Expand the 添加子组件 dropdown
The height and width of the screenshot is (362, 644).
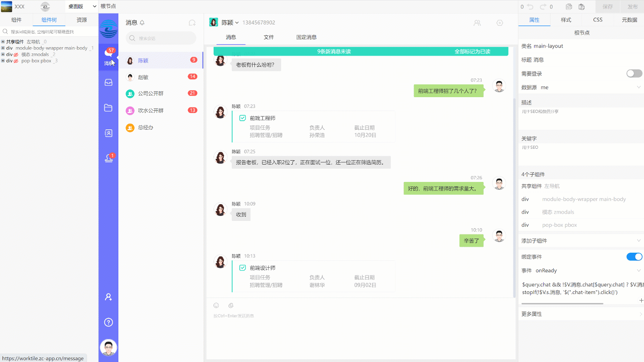point(581,240)
